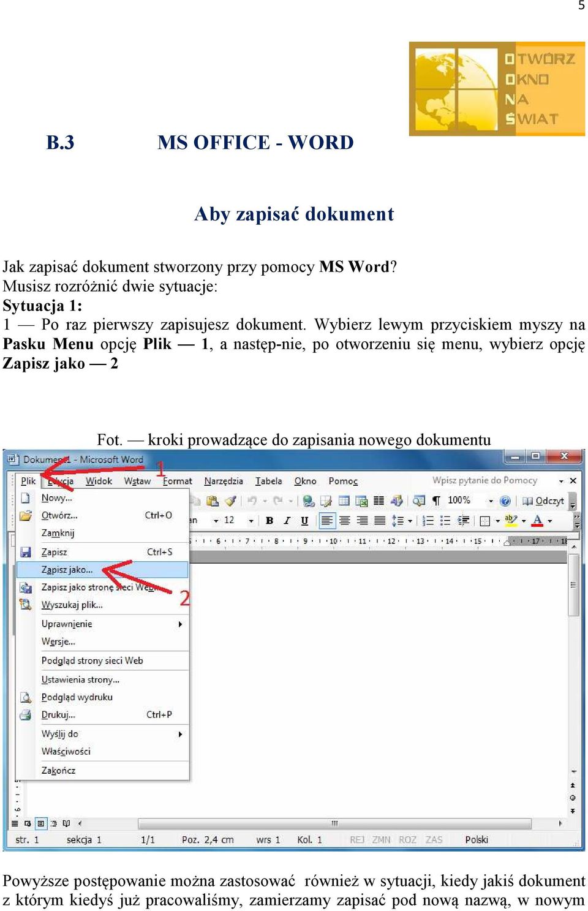Open the Narzędzia menu
Image resolution: width=588 pixels, height=911 pixels.
[x=224, y=482]
